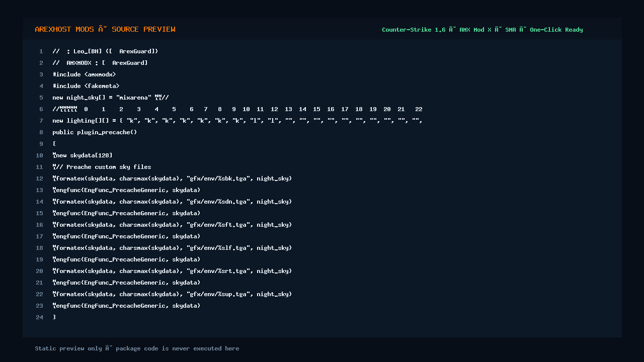Select the formatex line with "%sdn.tga"
Image resolution: width=644 pixels, height=362 pixels.
click(172, 202)
